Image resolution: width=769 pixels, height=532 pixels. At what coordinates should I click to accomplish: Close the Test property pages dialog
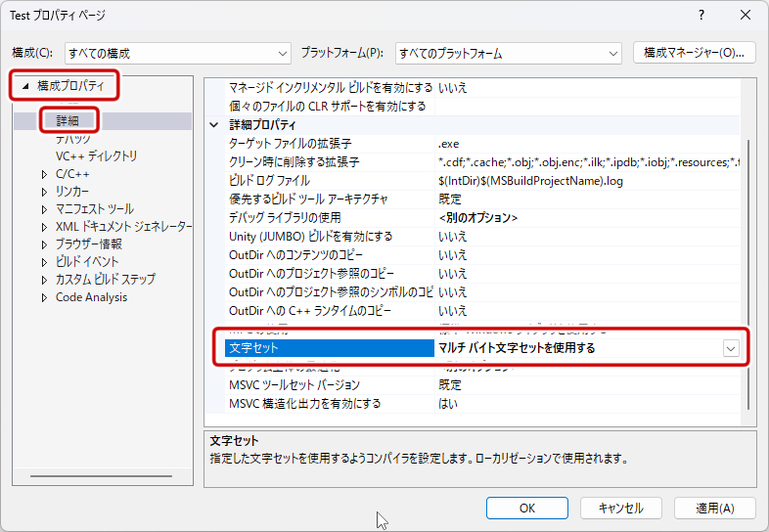click(746, 16)
